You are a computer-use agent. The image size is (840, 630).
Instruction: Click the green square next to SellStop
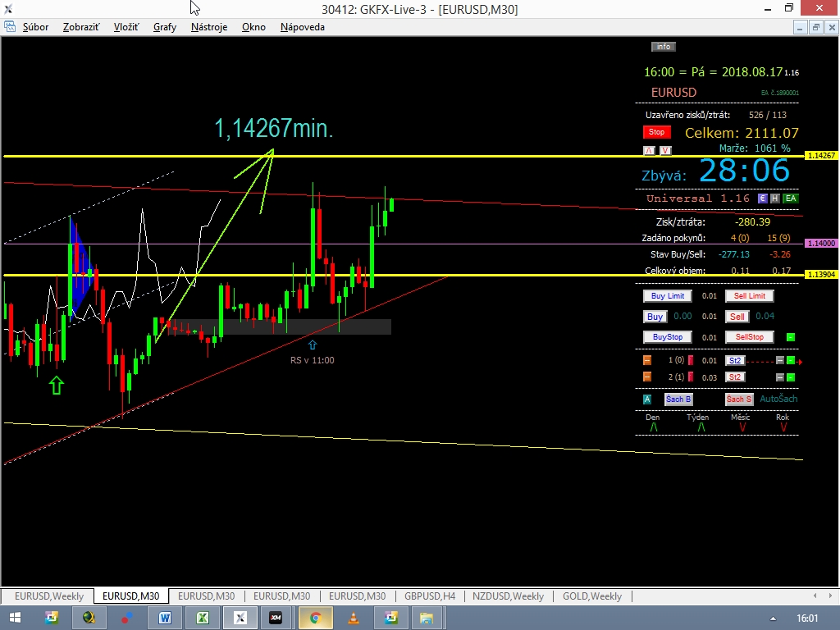[791, 337]
